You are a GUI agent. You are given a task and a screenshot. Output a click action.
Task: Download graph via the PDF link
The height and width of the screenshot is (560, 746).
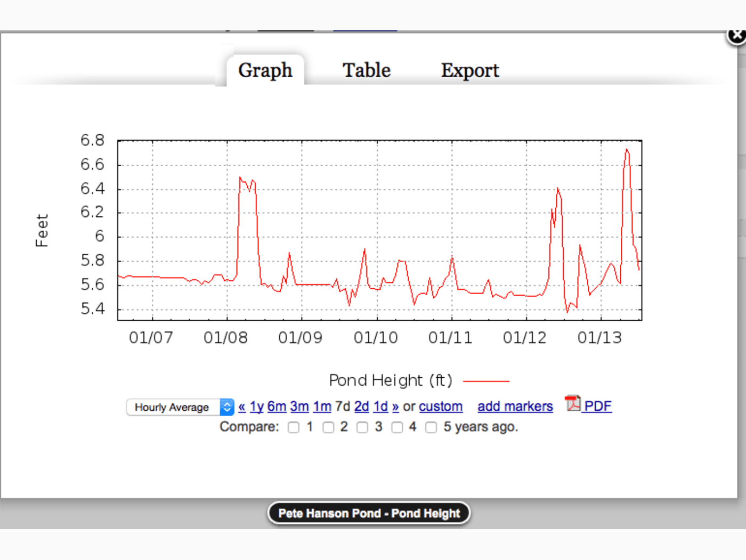(598, 407)
